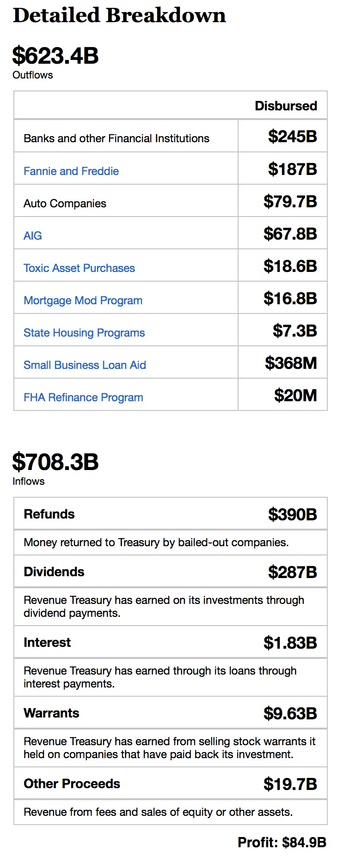The width and height of the screenshot is (356, 868).
Task: Click the AIG link
Action: (x=33, y=236)
